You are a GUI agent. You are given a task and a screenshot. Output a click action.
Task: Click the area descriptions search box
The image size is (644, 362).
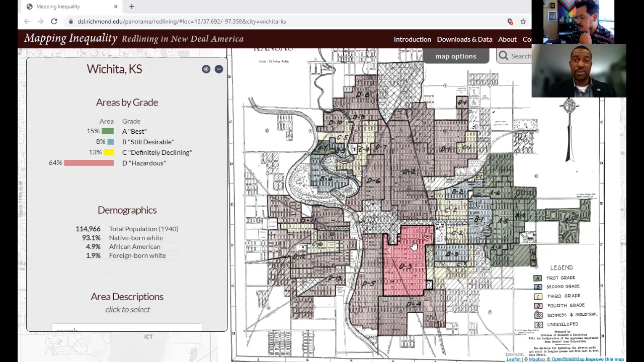tap(127, 329)
